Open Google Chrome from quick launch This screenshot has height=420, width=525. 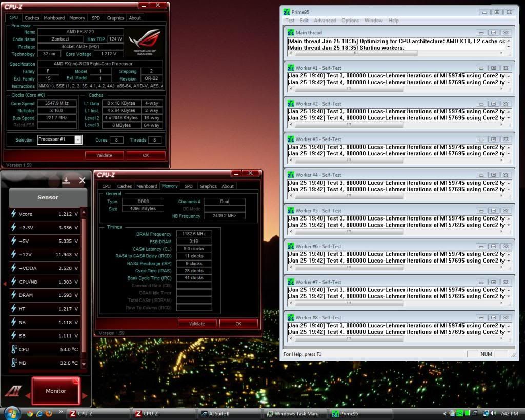[x=30, y=413]
